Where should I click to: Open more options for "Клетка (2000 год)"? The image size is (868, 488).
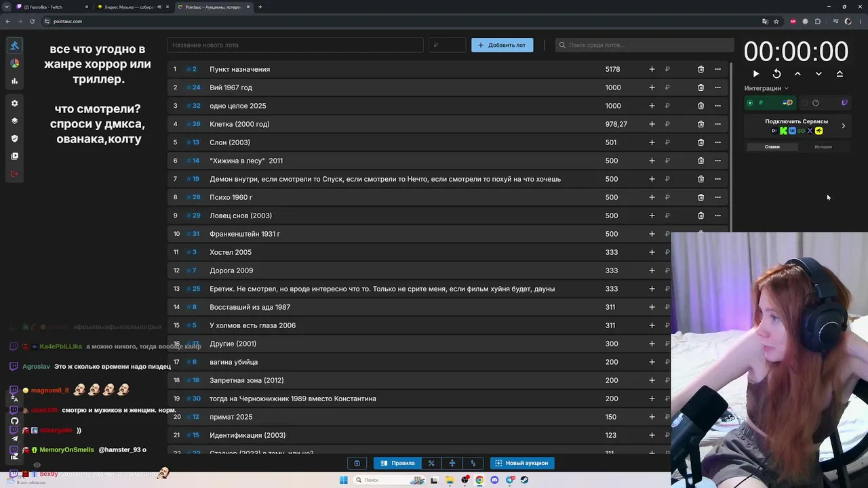[x=717, y=124]
